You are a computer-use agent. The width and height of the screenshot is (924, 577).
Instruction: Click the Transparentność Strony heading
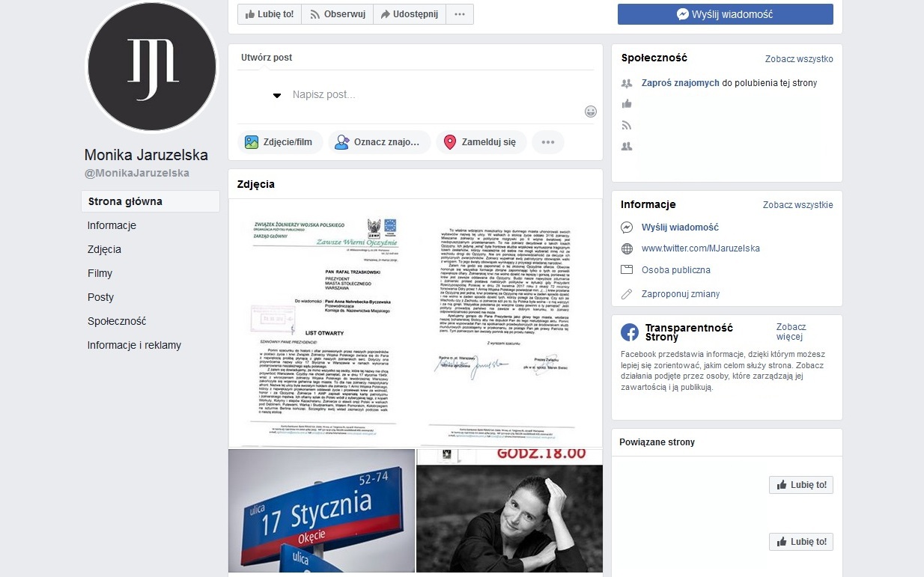point(689,332)
